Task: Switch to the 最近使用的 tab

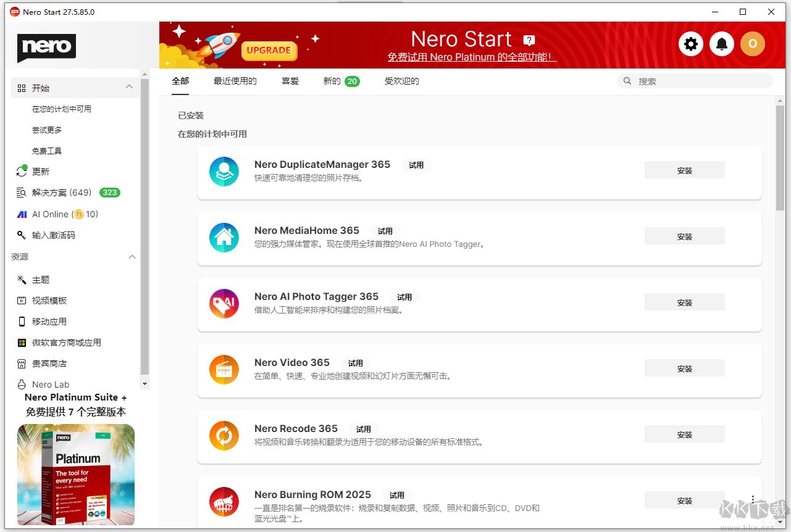Action: coord(235,81)
